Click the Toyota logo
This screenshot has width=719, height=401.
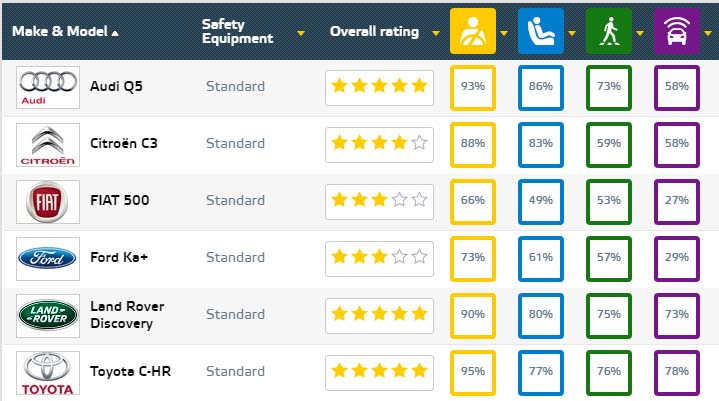click(47, 372)
